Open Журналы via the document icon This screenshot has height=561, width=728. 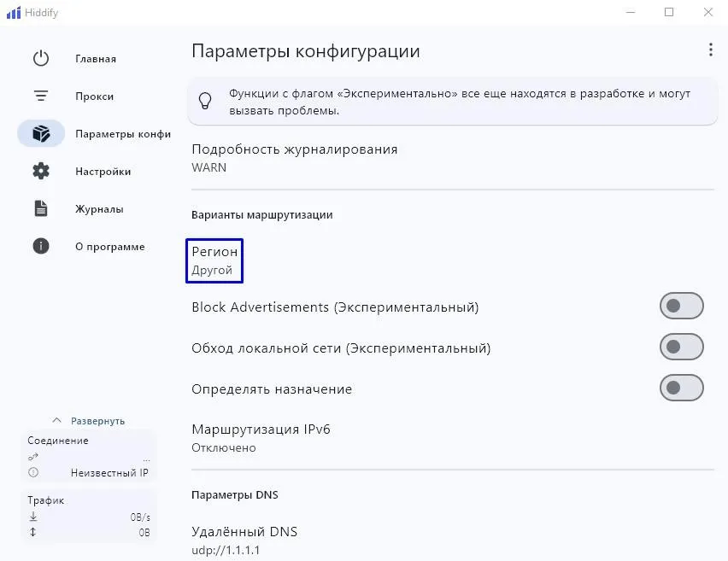pos(41,208)
